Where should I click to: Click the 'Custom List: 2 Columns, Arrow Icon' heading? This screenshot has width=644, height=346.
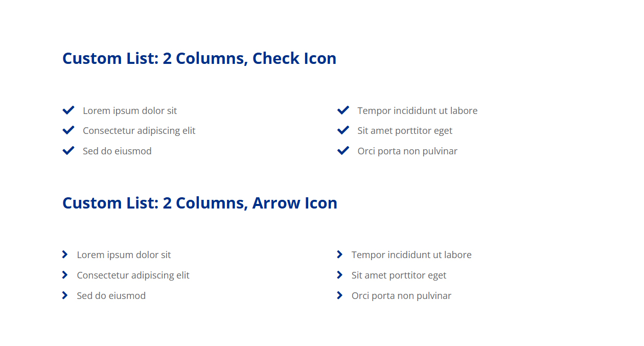[x=200, y=203]
